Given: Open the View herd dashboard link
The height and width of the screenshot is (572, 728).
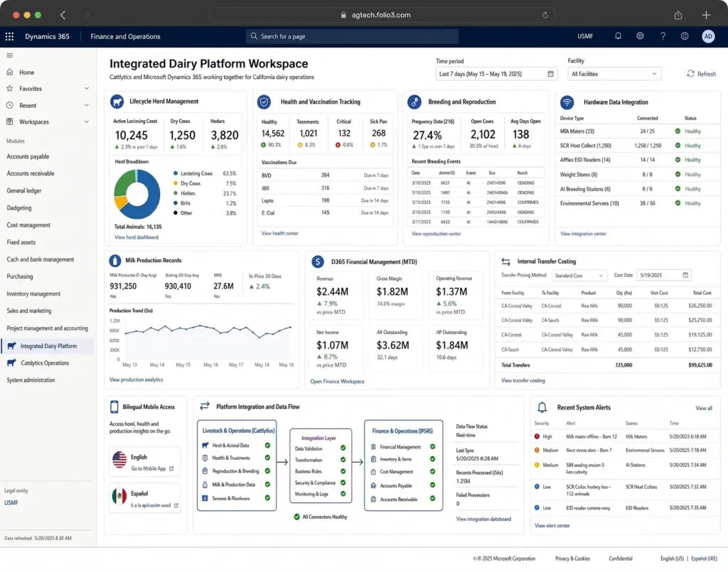Looking at the screenshot, I should point(136,237).
